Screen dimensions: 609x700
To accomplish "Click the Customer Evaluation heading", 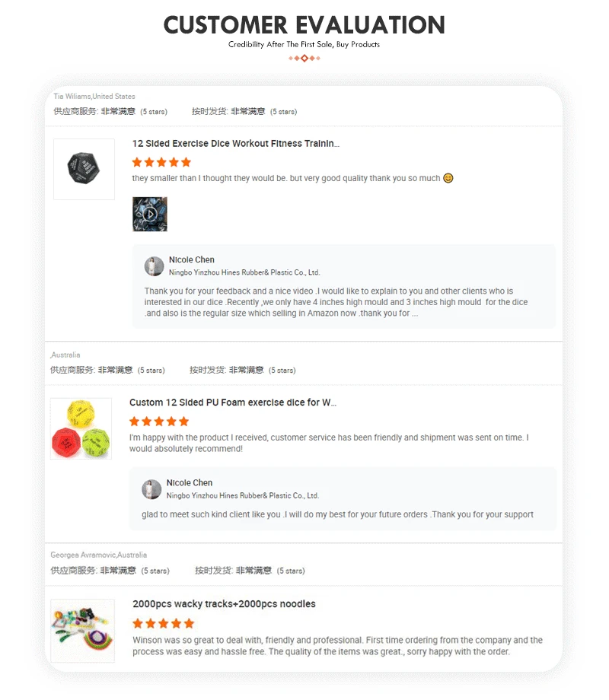I will (x=304, y=25).
